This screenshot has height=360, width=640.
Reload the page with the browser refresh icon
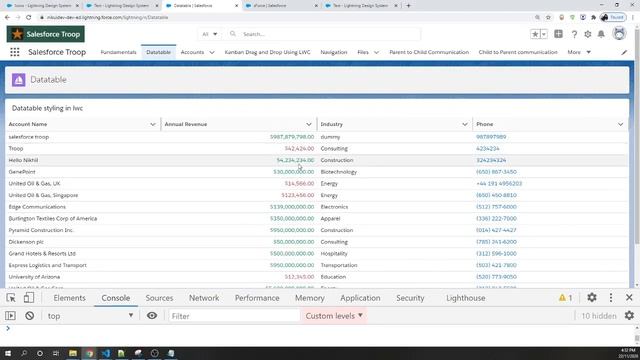pos(29,18)
